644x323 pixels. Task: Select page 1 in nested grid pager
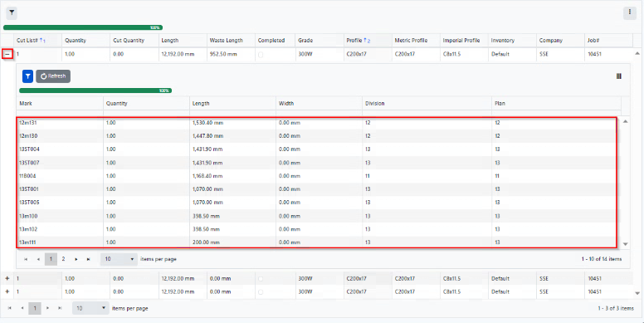point(51,259)
